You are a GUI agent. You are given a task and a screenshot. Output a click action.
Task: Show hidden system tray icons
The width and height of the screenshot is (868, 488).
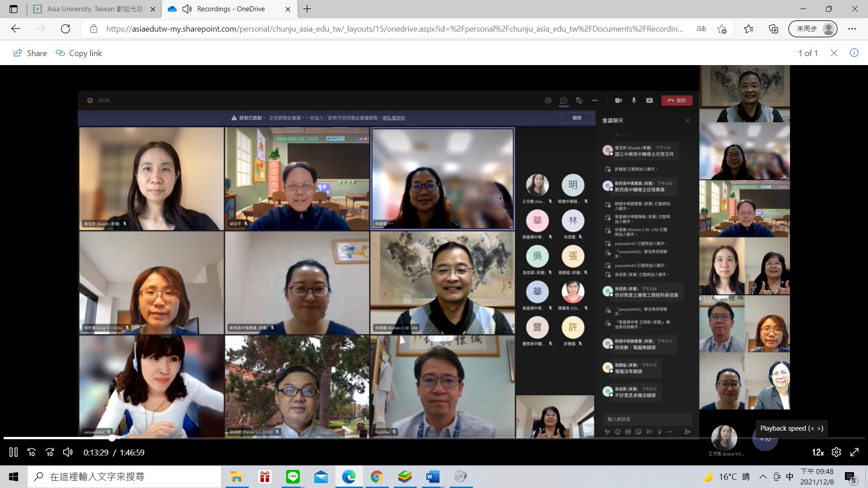click(x=763, y=477)
